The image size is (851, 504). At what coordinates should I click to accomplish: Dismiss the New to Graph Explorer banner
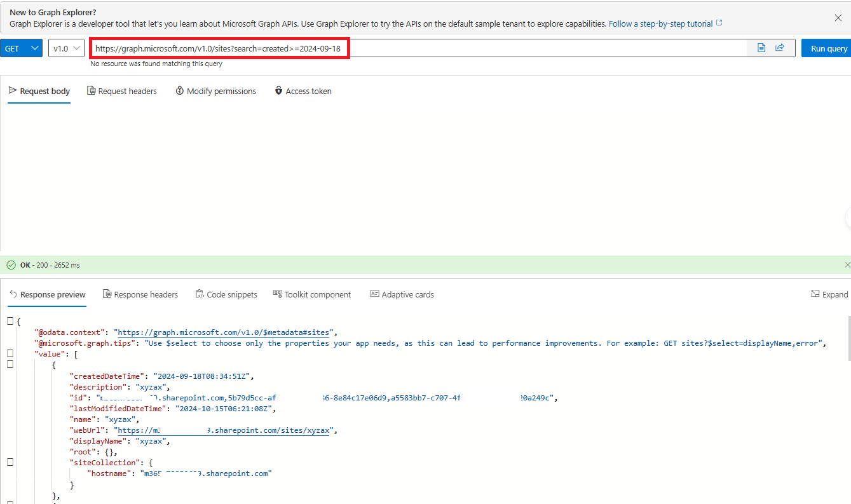838,18
